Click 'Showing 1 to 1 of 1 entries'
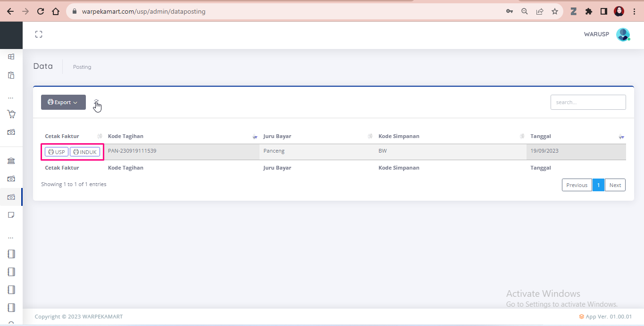Viewport: 644px width, 326px height. (x=74, y=184)
